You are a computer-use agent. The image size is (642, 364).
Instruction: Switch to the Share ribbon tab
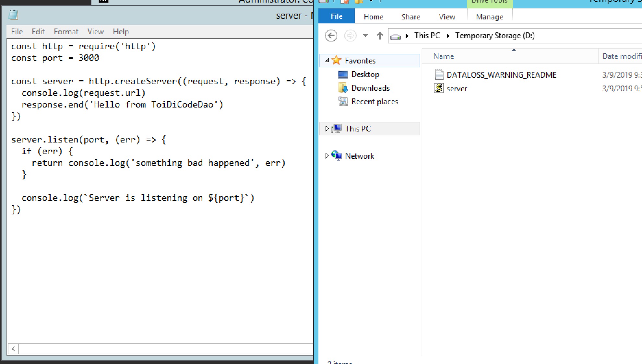tap(410, 17)
